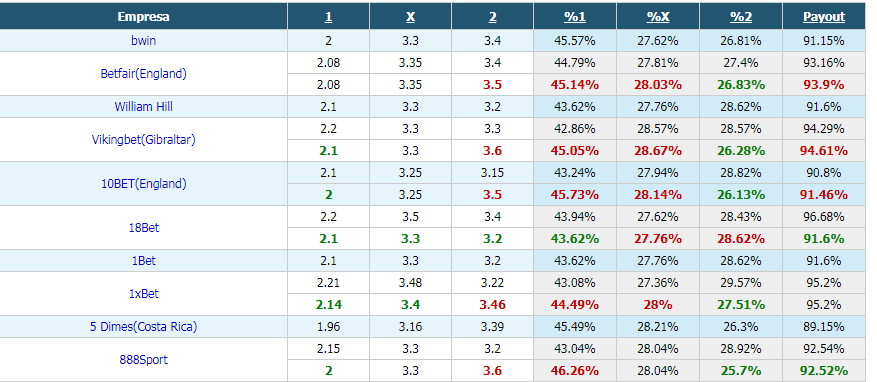Sort by the %X column header
The image size is (877, 382).
658,17
